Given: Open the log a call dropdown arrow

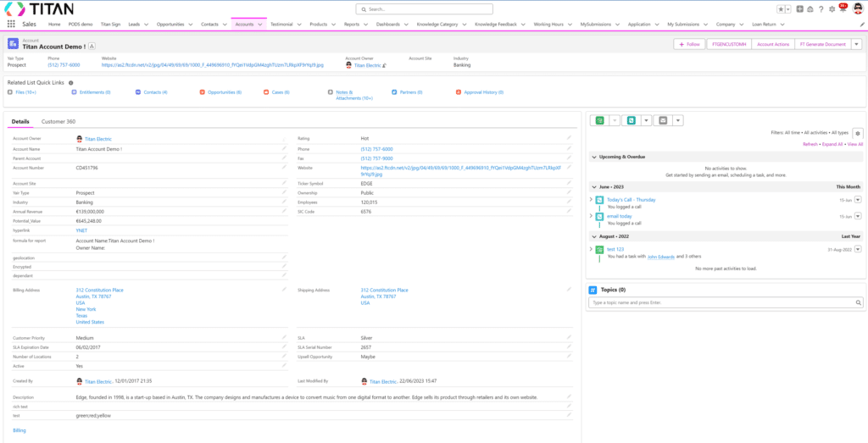Looking at the screenshot, I should (645, 120).
